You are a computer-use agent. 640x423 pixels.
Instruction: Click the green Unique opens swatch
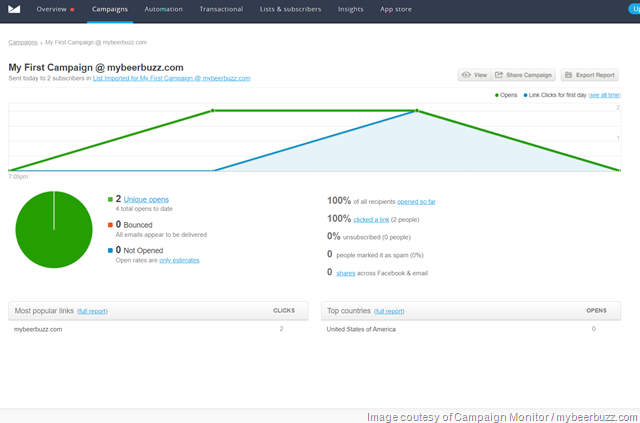[x=110, y=200]
